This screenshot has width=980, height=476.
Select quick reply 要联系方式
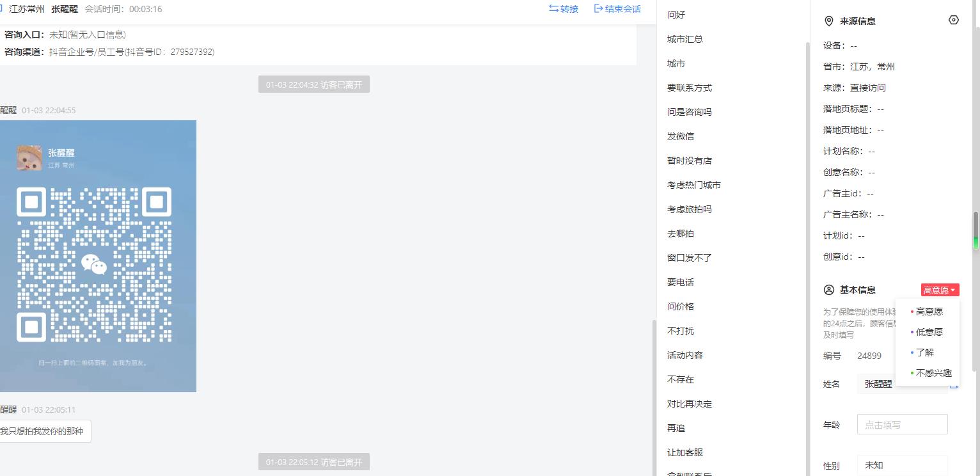(690, 88)
